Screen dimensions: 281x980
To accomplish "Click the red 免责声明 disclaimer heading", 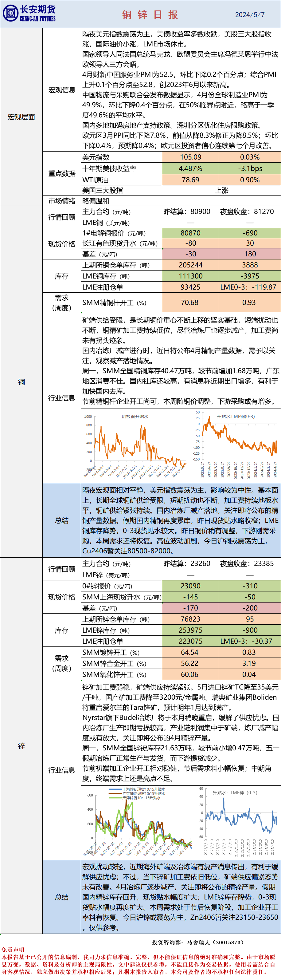I will pos(13,950).
